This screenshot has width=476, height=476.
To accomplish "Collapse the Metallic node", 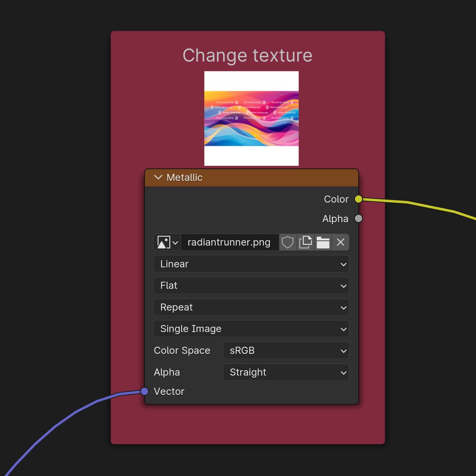I will point(158,177).
